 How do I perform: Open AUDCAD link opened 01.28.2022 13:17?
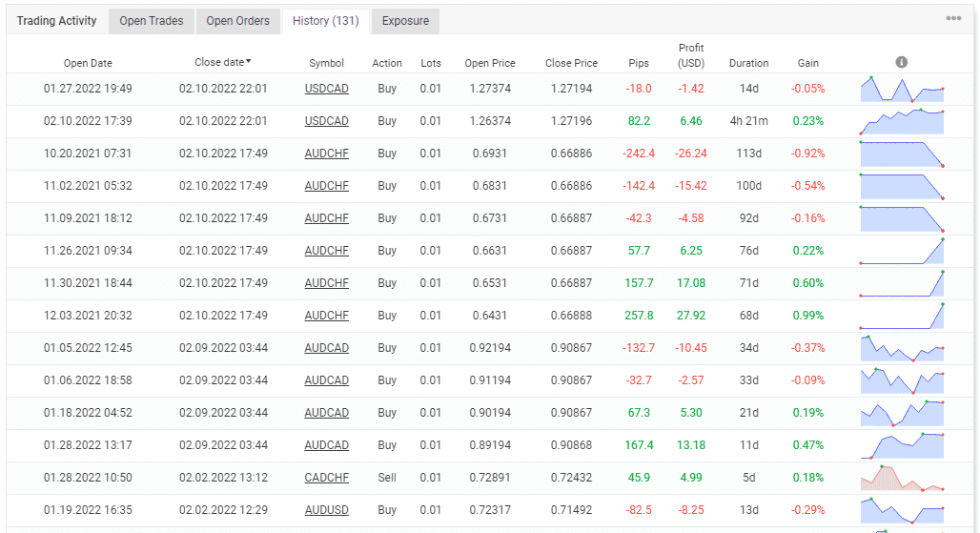coord(326,445)
